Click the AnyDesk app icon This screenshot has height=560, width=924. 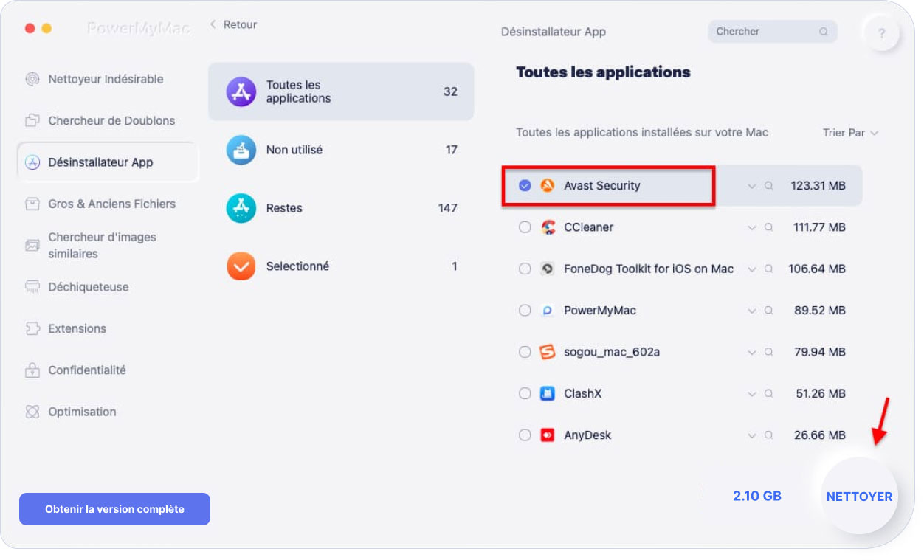[547, 435]
